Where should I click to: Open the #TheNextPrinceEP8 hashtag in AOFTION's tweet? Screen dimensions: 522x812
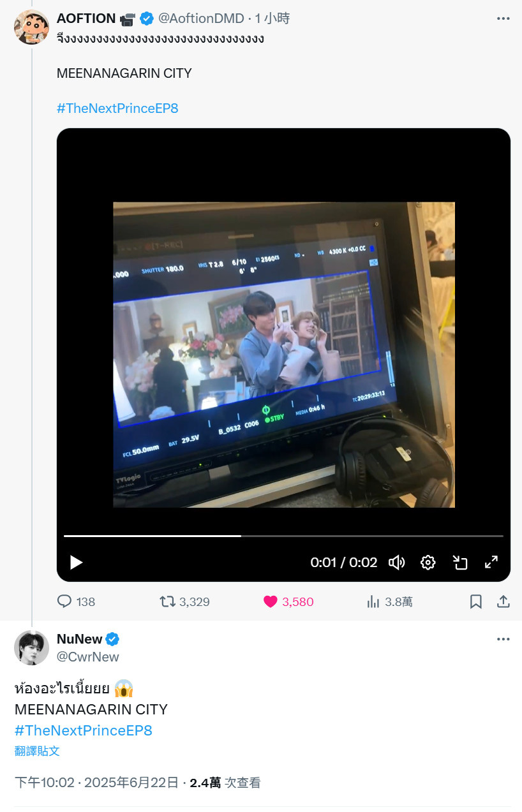117,108
